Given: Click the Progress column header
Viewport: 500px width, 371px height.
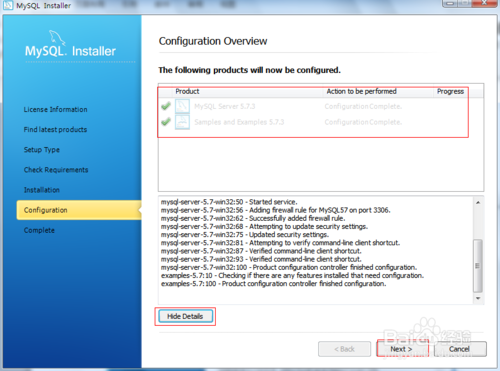Looking at the screenshot, I should [x=450, y=91].
